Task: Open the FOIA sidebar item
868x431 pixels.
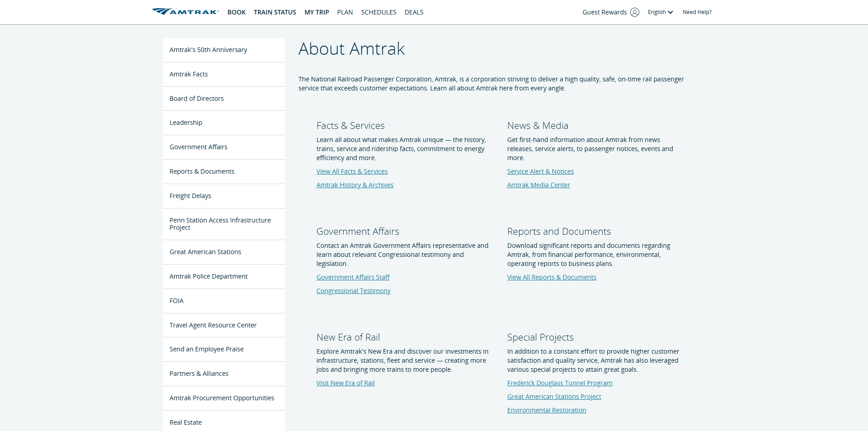Action: (176, 301)
